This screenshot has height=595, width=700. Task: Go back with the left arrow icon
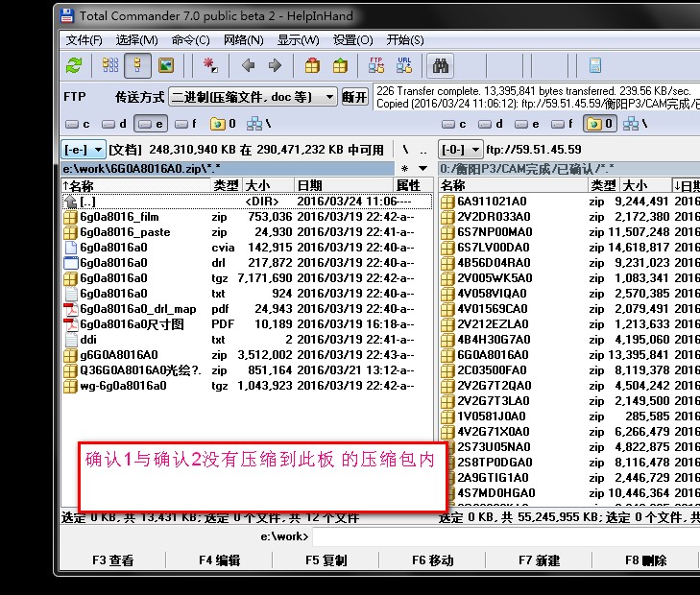pos(248,65)
